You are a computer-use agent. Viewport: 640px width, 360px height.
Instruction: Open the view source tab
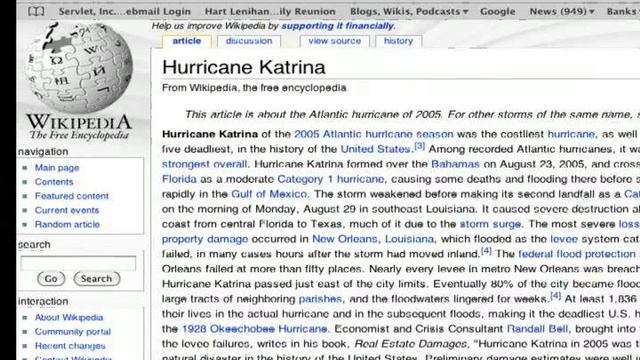tap(335, 41)
